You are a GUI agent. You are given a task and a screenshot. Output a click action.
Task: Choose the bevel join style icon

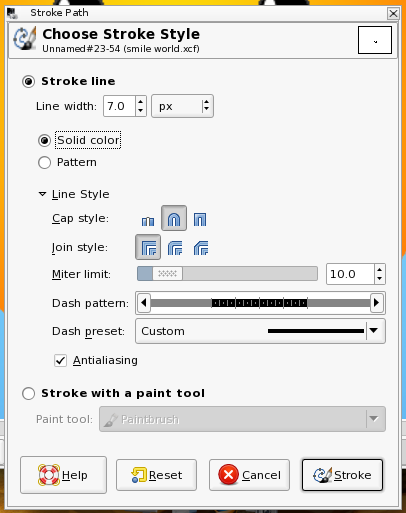tap(201, 248)
